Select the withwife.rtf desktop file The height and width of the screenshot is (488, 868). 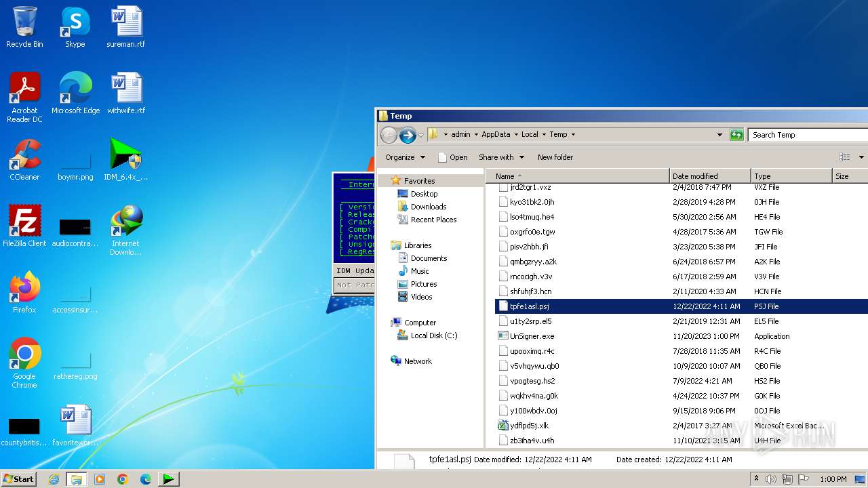pyautogui.click(x=126, y=94)
